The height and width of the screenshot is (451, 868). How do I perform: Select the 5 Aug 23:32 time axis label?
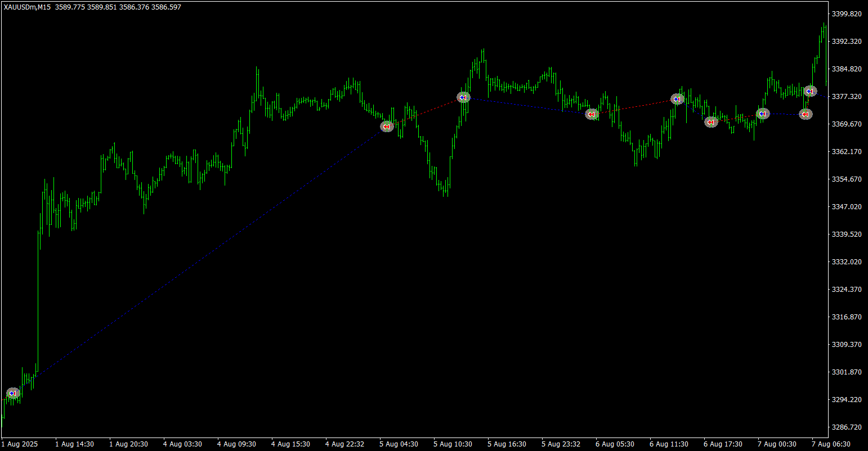(561, 444)
